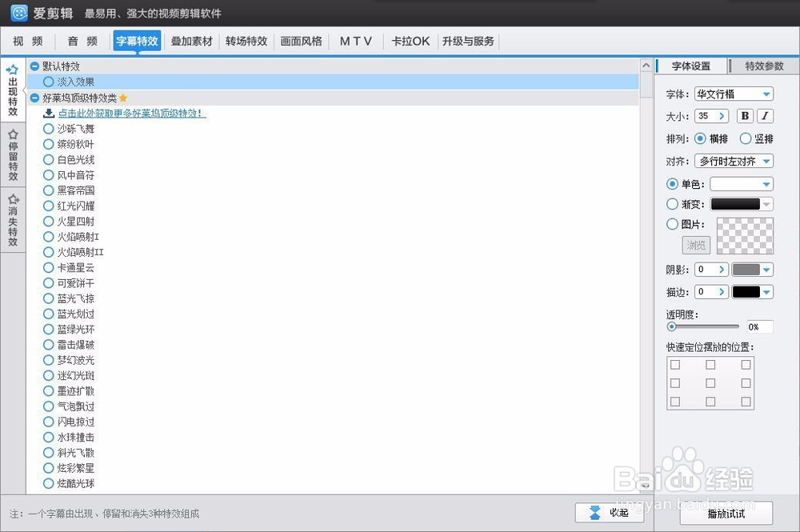Toggle Bold font style button
This screenshot has height=532, width=800.
745,116
